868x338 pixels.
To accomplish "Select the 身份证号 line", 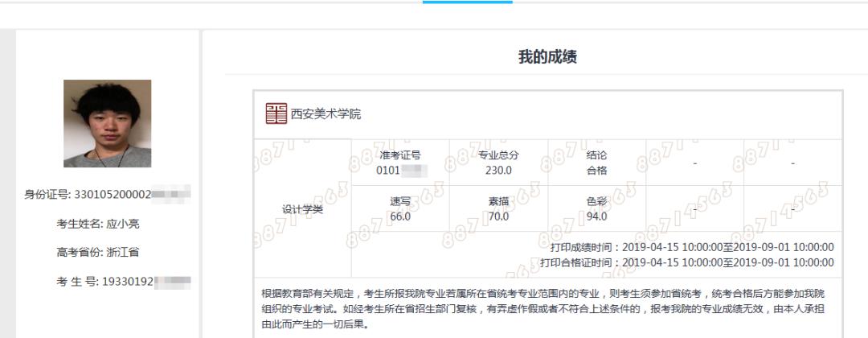I will pos(108,195).
